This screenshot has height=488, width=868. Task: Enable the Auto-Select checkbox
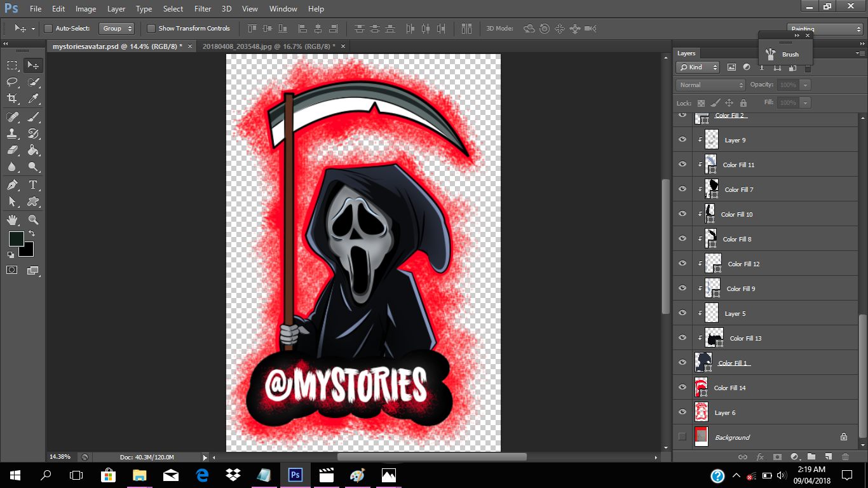[x=48, y=29]
